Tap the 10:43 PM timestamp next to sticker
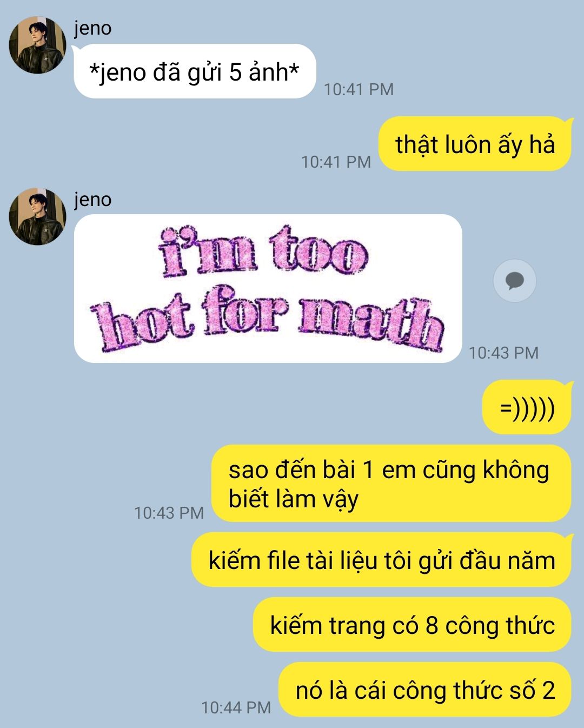 [503, 353]
